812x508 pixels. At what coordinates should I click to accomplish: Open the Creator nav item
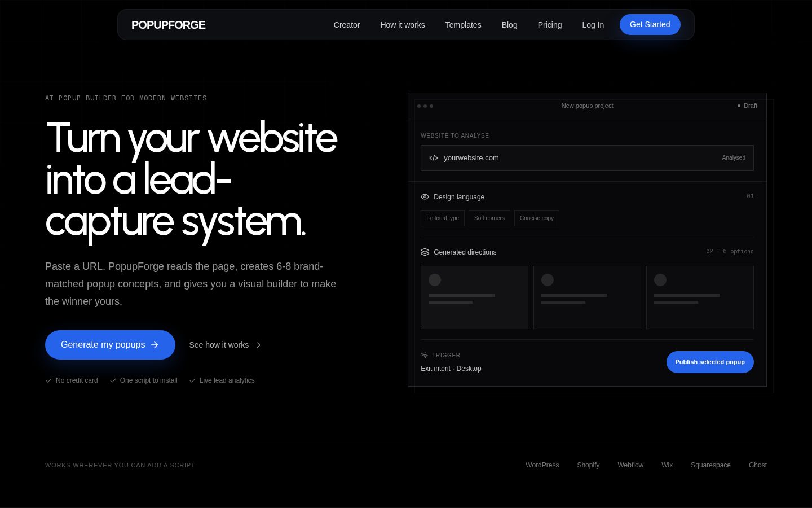(x=347, y=25)
